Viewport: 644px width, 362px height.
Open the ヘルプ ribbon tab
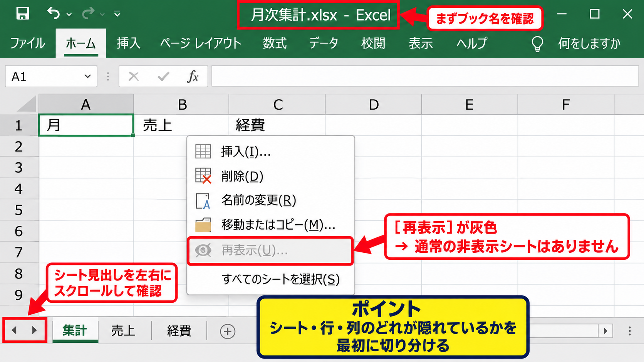tap(472, 43)
